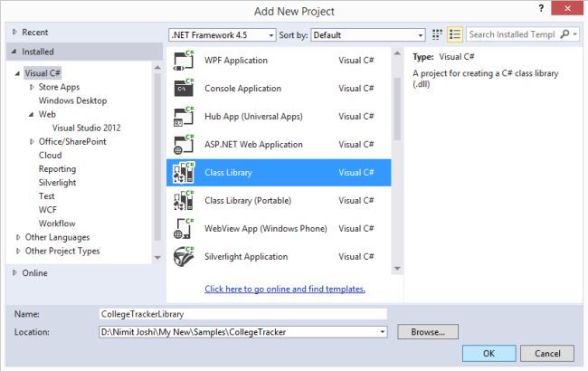Select the Silverlight Application icon
This screenshot has width=588, height=371.
184,257
